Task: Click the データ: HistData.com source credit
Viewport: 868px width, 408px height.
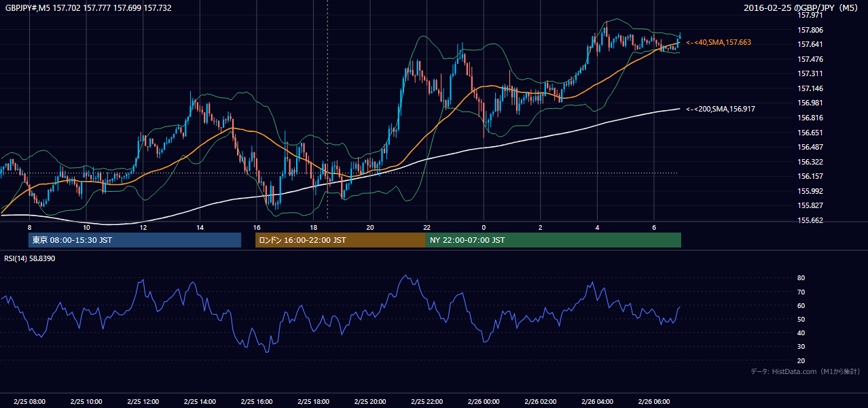Action: click(806, 371)
